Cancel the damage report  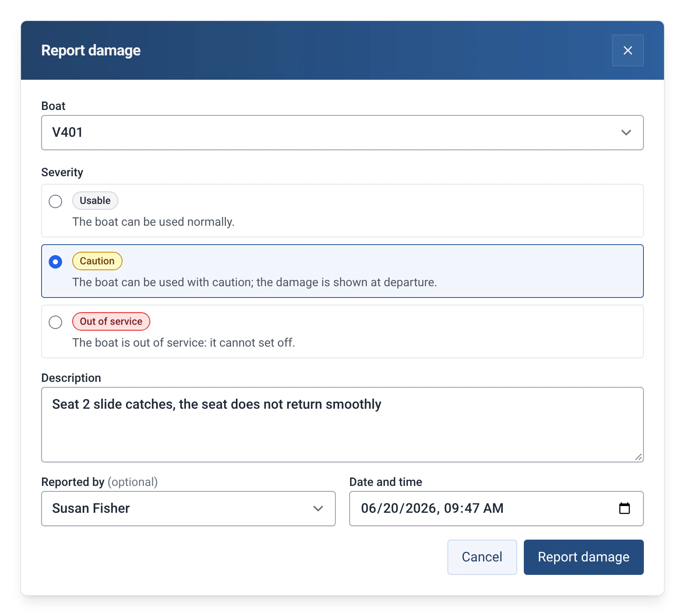(x=482, y=557)
